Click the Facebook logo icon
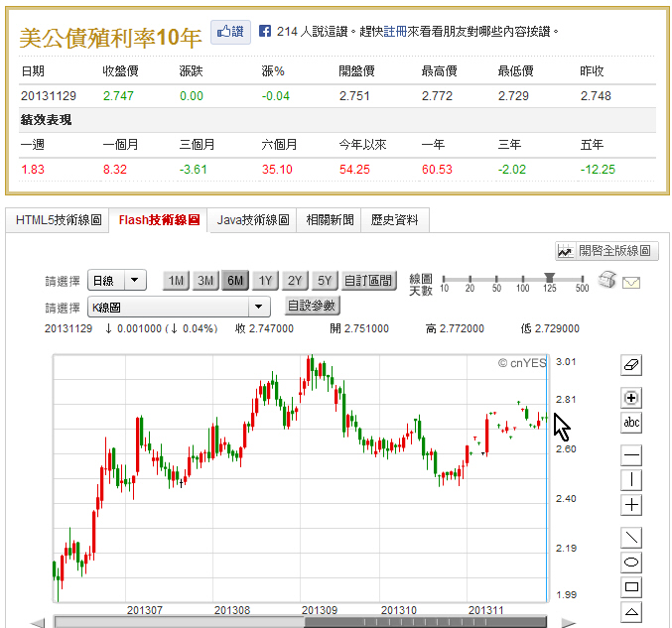672x628 pixels. pos(264,31)
